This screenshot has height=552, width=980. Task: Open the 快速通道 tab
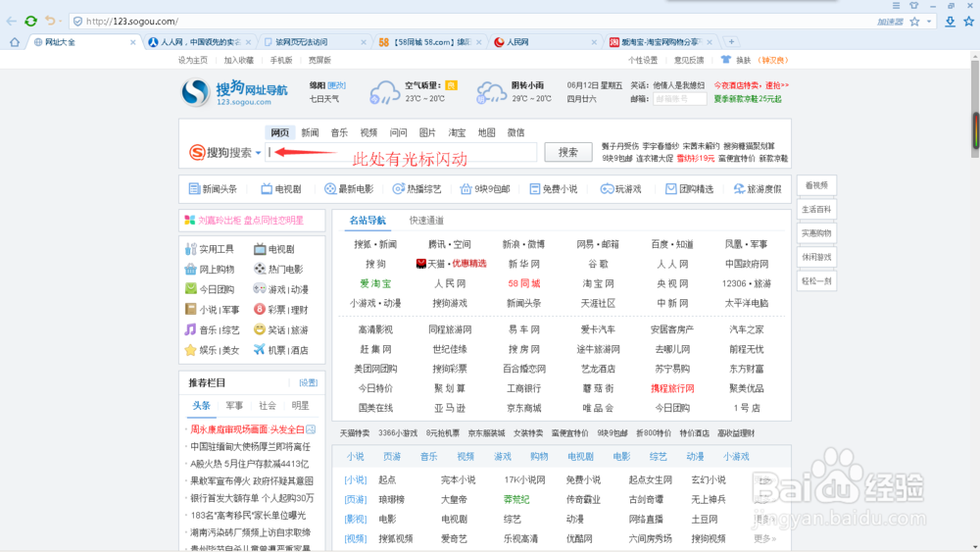click(426, 220)
